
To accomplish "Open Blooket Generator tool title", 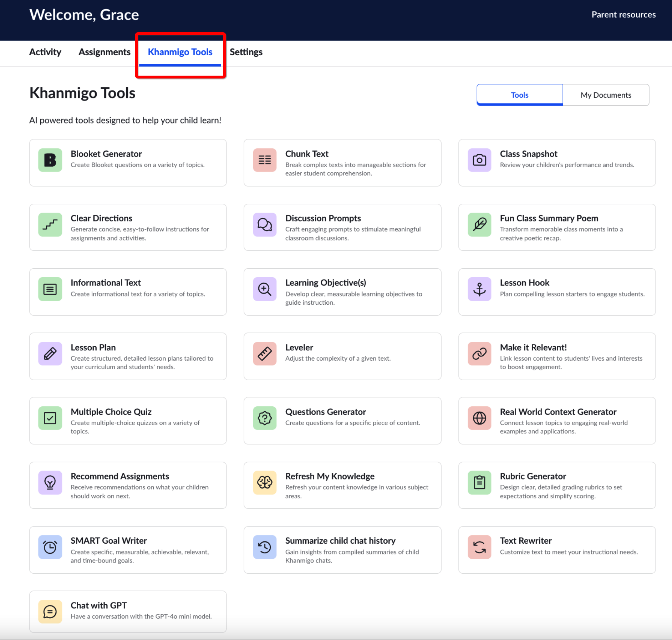I will point(106,154).
